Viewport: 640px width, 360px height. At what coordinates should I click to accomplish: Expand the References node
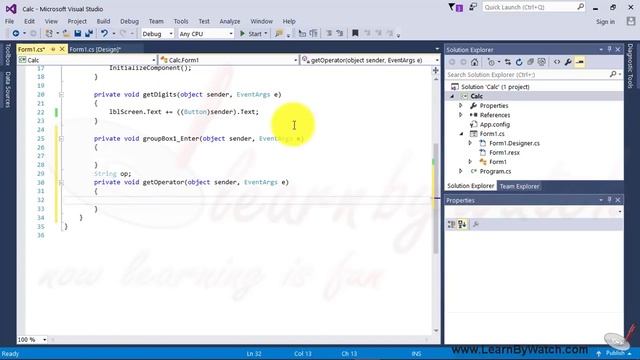(461, 115)
